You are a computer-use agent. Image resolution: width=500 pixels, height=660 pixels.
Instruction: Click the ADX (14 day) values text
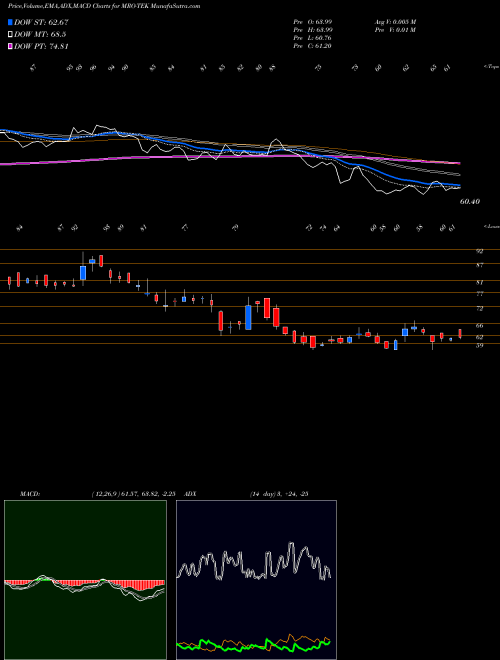pyautogui.click(x=279, y=493)
